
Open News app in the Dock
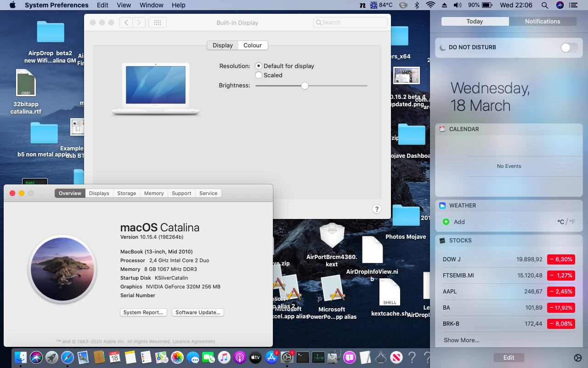click(x=396, y=357)
